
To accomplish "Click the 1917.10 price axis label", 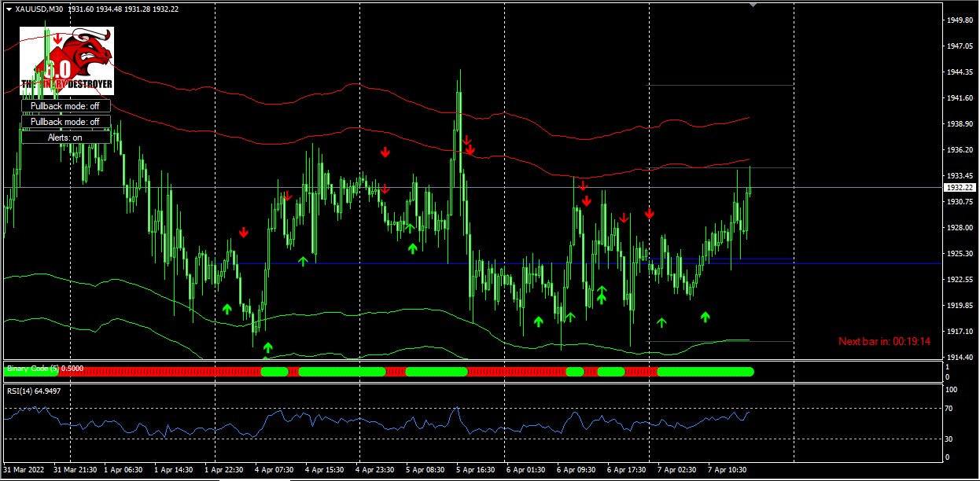I will point(959,332).
